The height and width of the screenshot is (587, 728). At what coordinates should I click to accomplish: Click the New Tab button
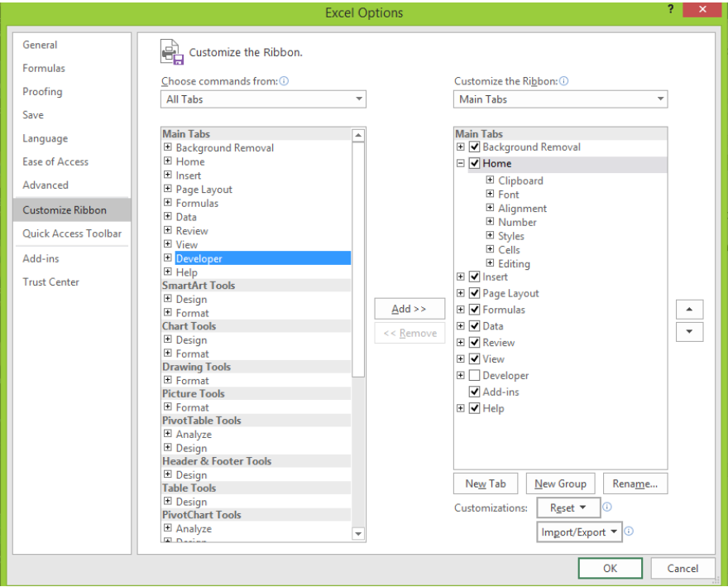486,484
